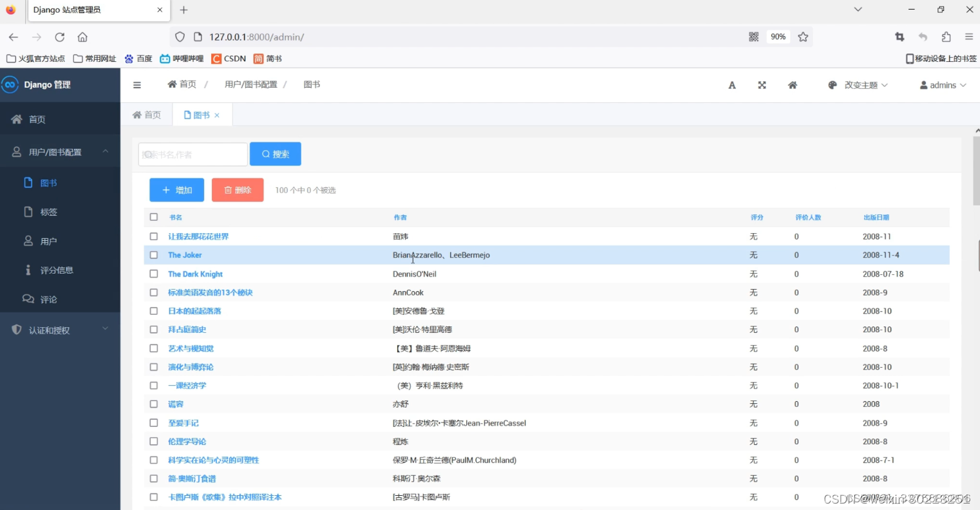
Task: Click the 增加 button to add a book
Action: (x=176, y=190)
